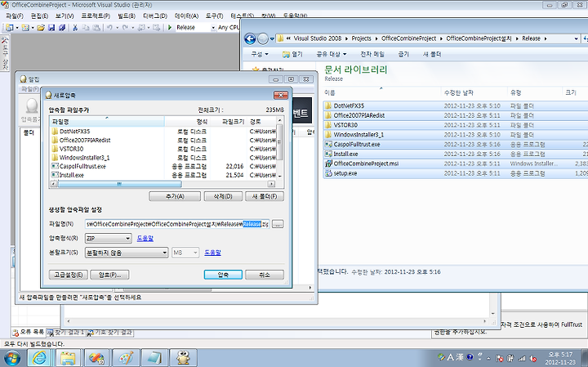Click ALZip penguin taskbar icon

point(184,358)
